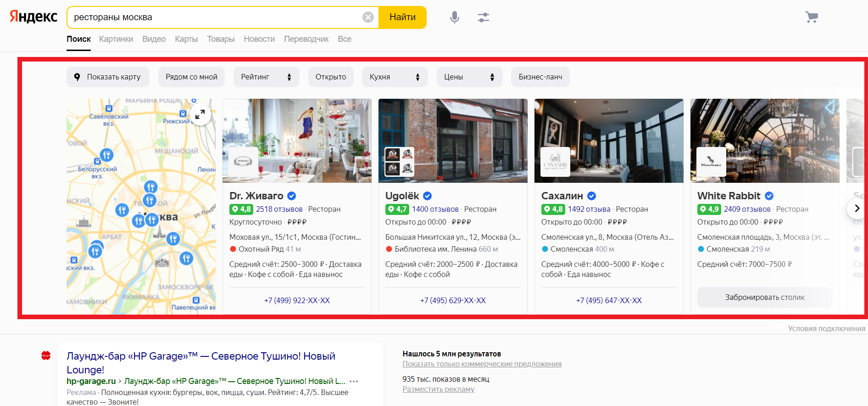Click the verified badge next to Ugolëk

(x=427, y=196)
